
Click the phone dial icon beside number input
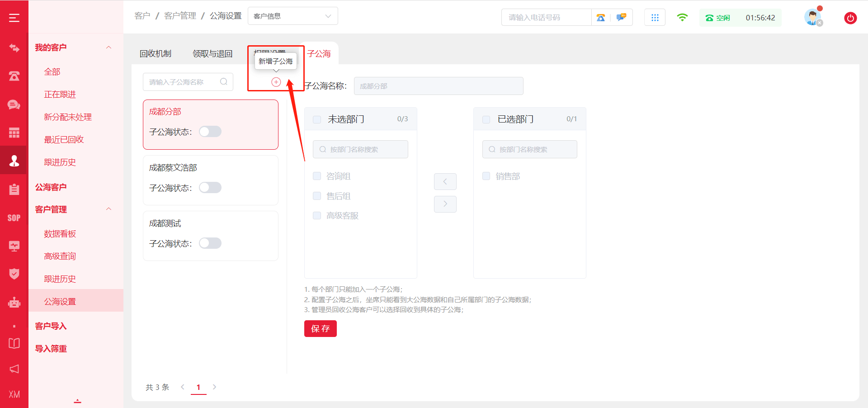point(601,18)
